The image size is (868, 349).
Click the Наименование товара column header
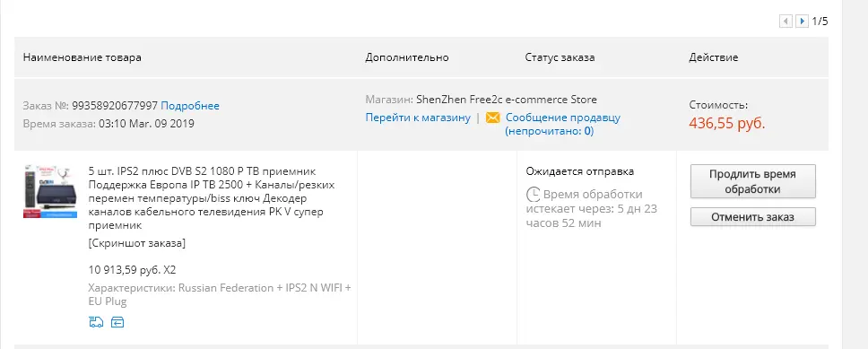click(x=82, y=57)
